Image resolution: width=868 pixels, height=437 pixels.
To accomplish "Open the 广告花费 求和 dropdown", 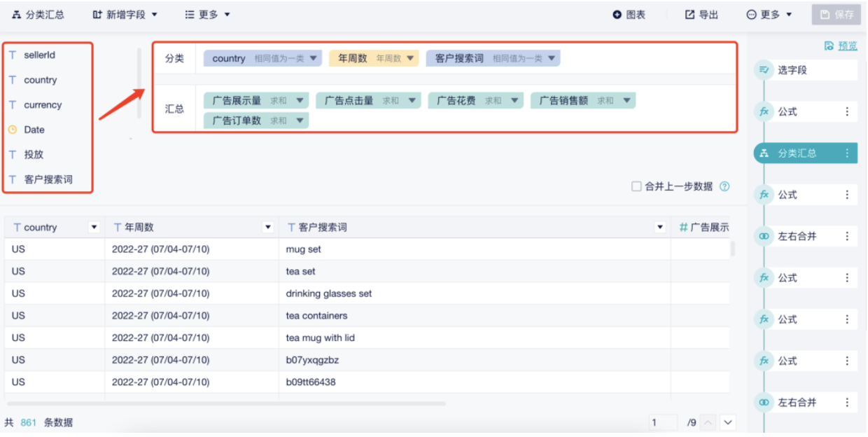I will [514, 100].
